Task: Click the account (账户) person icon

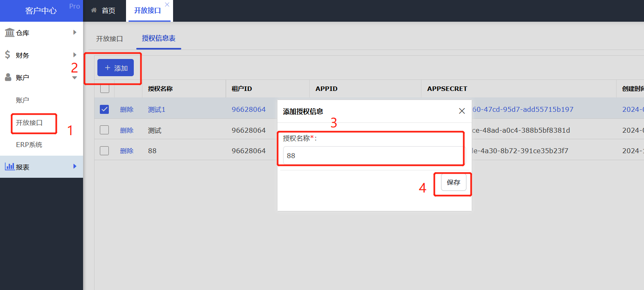Action: click(8, 77)
